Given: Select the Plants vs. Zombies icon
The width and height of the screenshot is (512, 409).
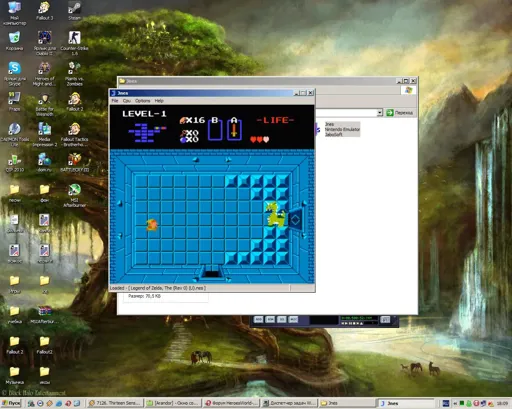Looking at the screenshot, I should (x=74, y=74).
